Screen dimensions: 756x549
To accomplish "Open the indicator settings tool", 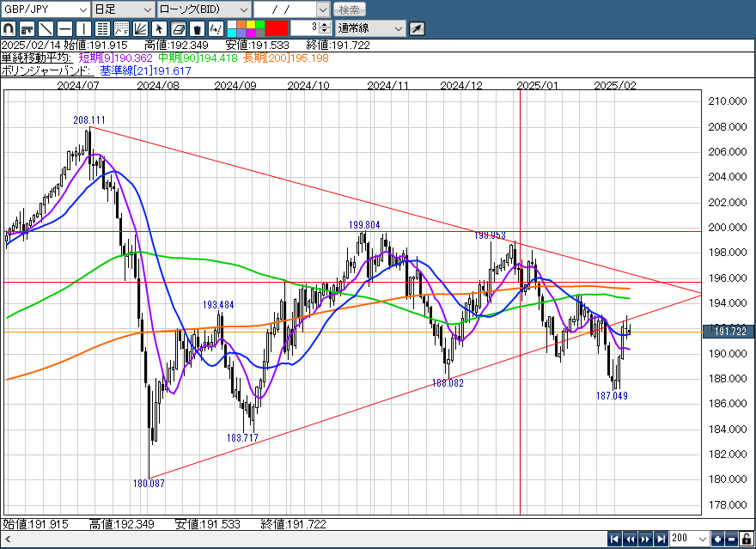I will (x=27, y=28).
